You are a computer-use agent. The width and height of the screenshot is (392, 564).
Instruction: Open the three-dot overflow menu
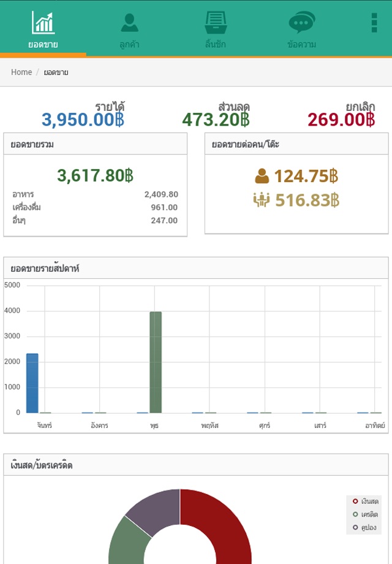(x=374, y=23)
